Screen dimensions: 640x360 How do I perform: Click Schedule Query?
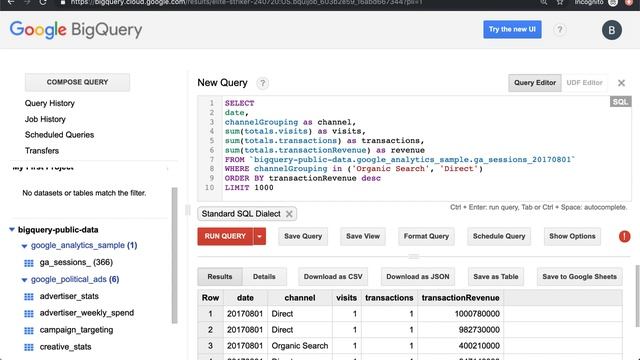[x=499, y=236]
